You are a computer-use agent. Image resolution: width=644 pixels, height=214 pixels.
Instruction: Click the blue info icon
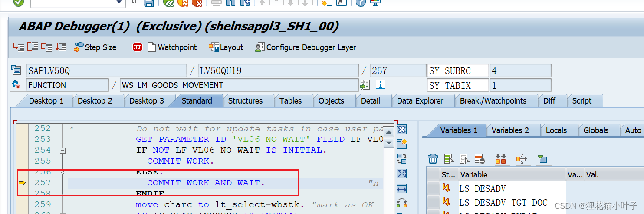[x=381, y=84]
